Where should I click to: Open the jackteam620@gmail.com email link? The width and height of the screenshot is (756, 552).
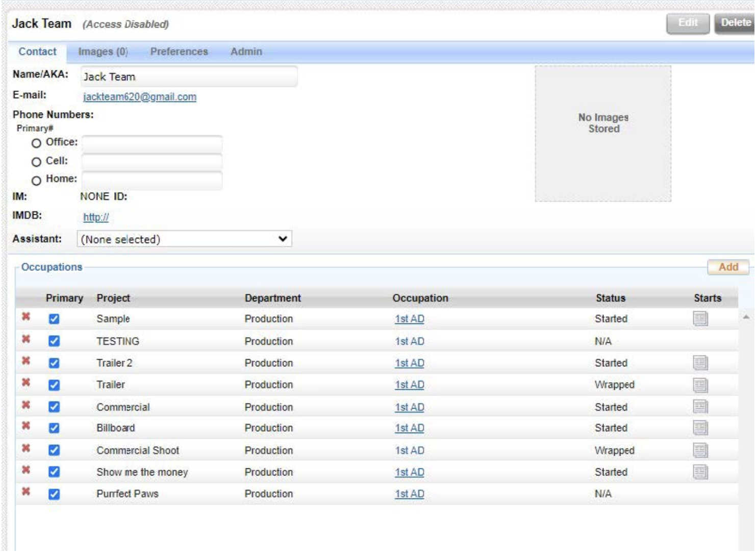point(140,96)
